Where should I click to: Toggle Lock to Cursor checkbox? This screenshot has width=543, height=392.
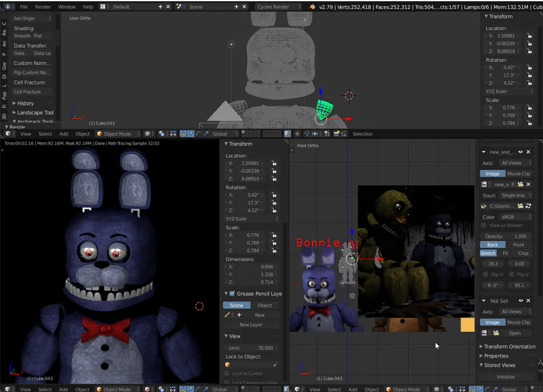pos(227,373)
